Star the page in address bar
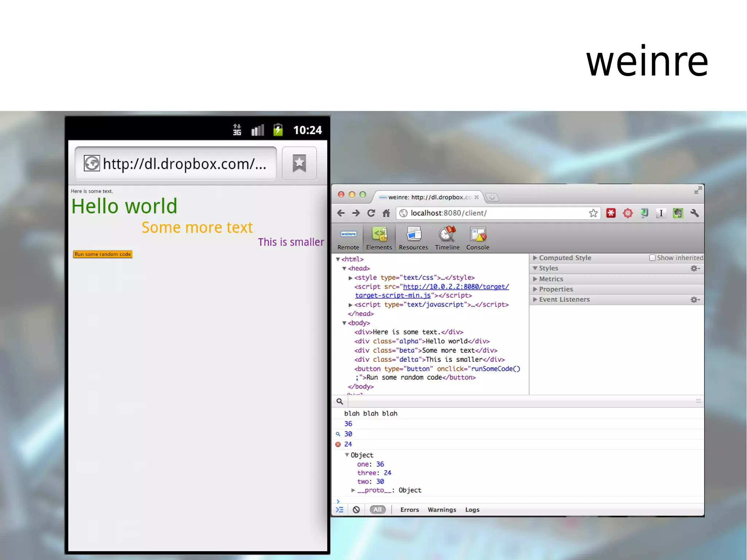Screen dimensions: 747x560 coord(593,213)
